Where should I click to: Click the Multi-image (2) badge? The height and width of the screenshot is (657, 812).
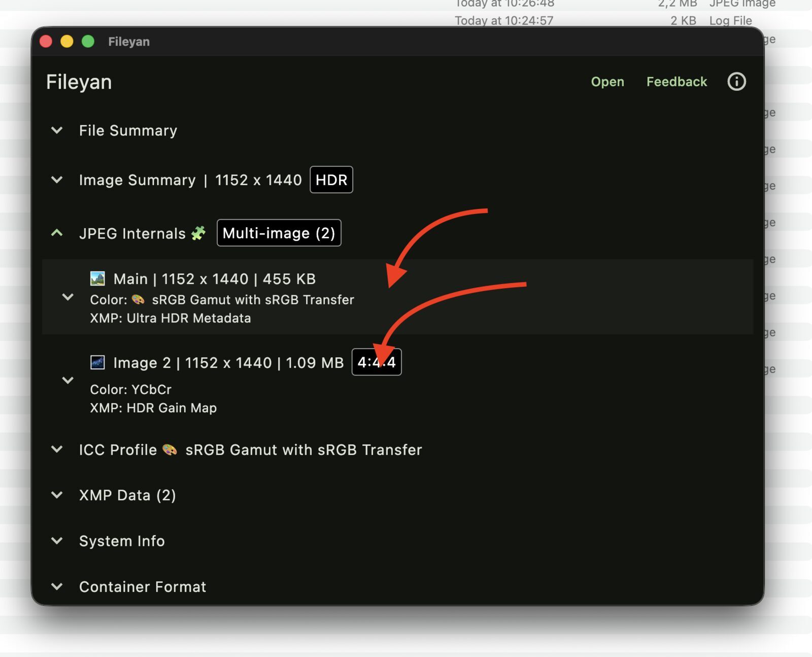(279, 233)
